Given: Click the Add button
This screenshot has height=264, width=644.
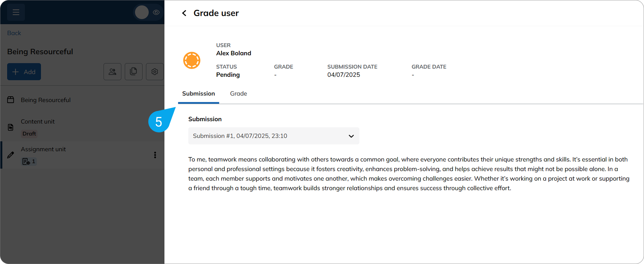Looking at the screenshot, I should pos(24,72).
